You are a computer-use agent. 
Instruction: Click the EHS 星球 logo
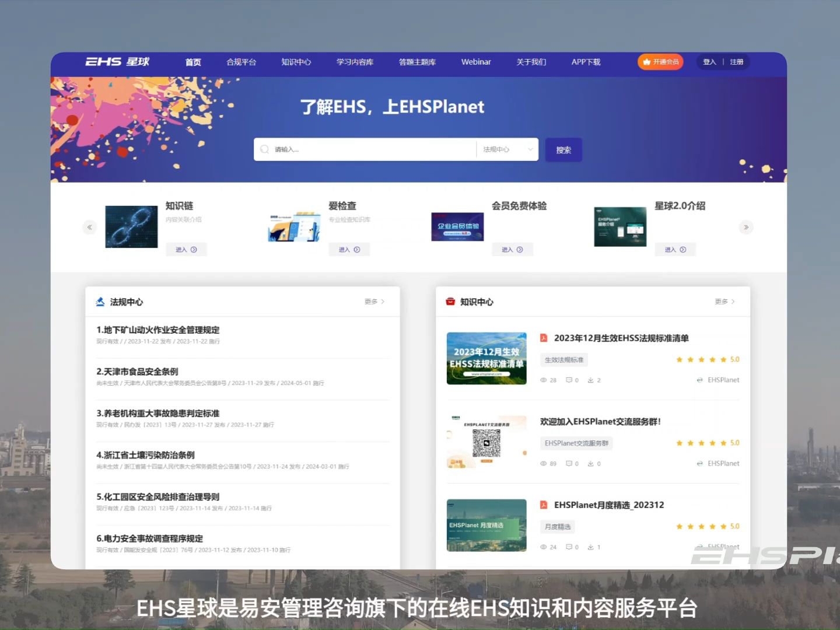coord(117,62)
